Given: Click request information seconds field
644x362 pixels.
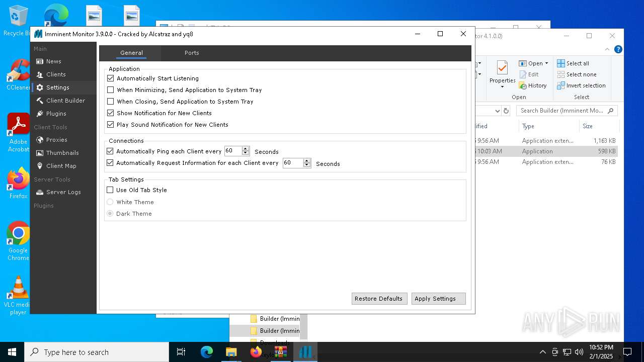Looking at the screenshot, I should coord(293,163).
